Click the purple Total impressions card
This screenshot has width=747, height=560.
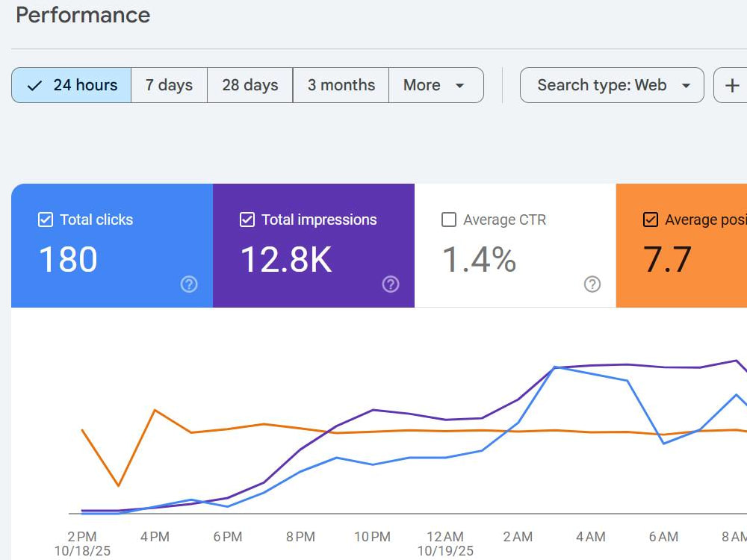(314, 246)
